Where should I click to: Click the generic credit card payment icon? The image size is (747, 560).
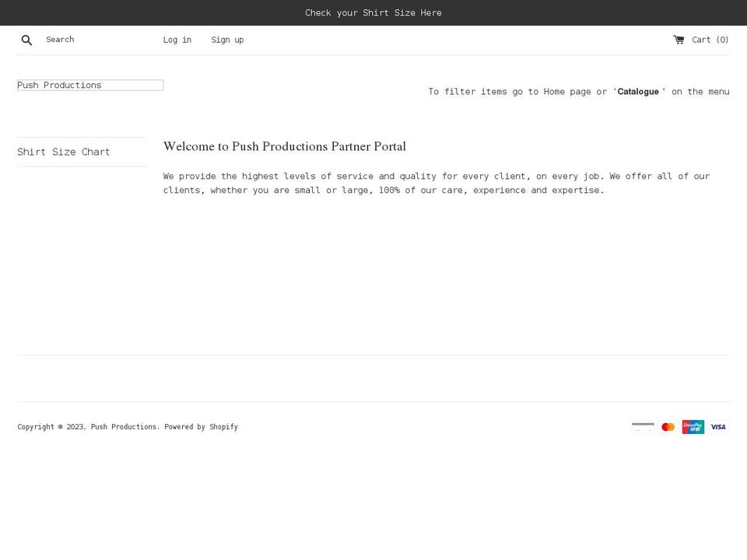(x=643, y=427)
